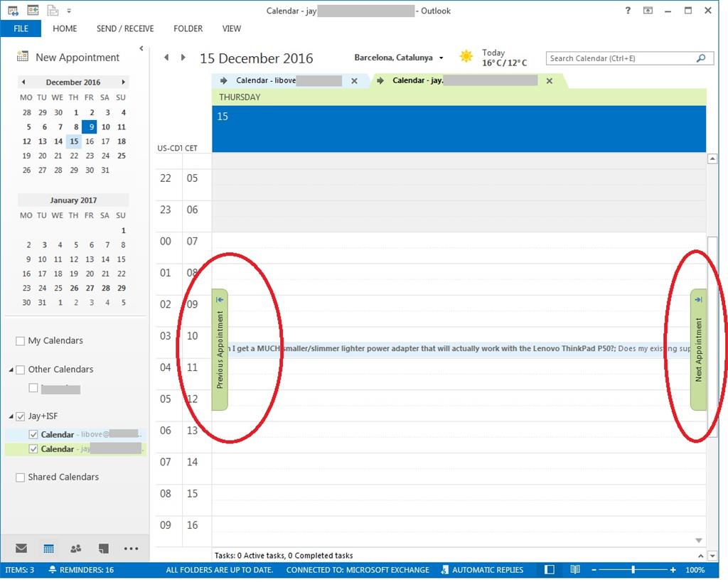Go back one day with the left arrow
Image resolution: width=728 pixels, height=587 pixels.
point(166,57)
